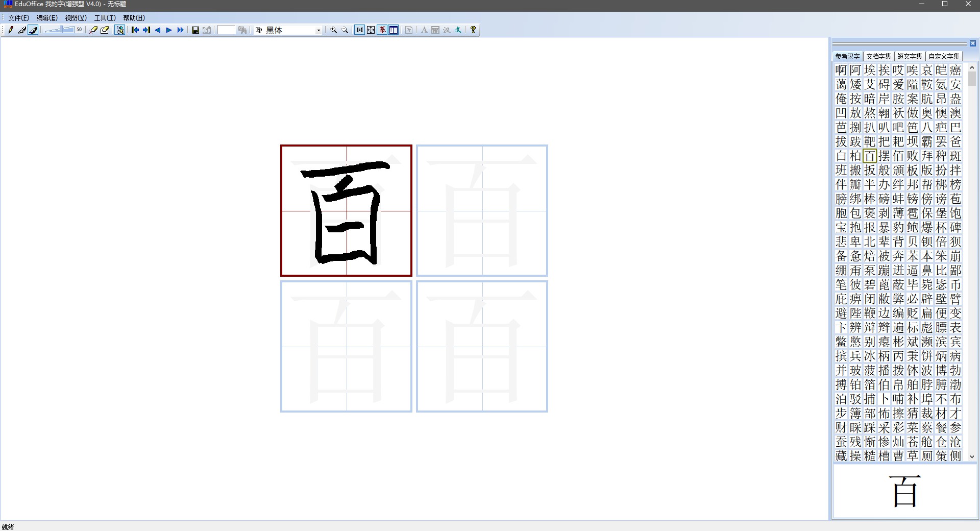Switch to the 自定义字集 tab
Image resolution: width=980 pixels, height=531 pixels.
click(944, 56)
